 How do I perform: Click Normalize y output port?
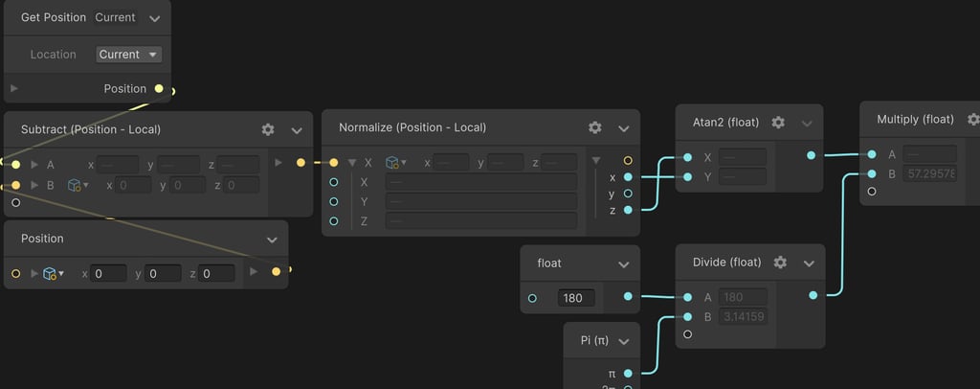point(628,194)
